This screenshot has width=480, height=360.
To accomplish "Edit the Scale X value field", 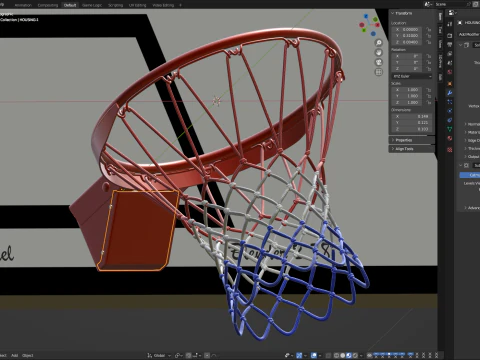I will click(408, 90).
